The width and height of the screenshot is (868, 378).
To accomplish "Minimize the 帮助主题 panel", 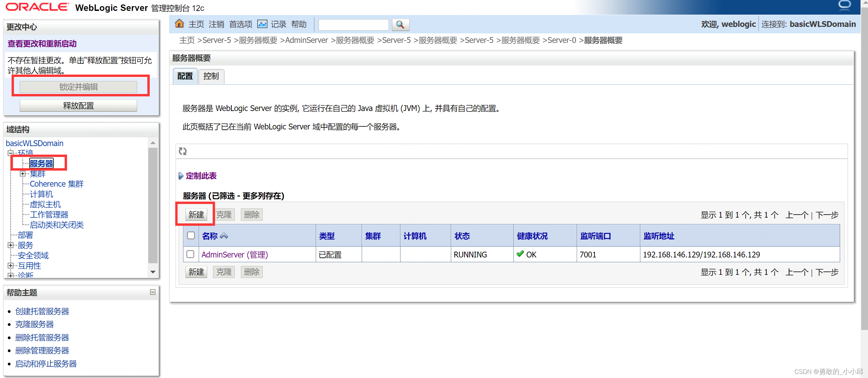I will (x=153, y=292).
